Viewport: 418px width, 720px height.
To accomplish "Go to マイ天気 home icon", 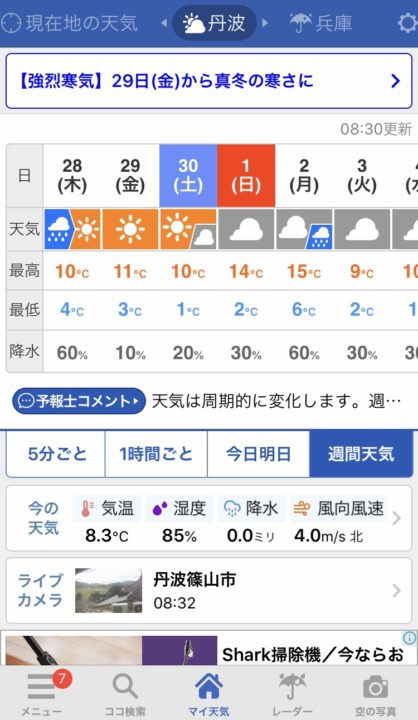I will [209, 686].
